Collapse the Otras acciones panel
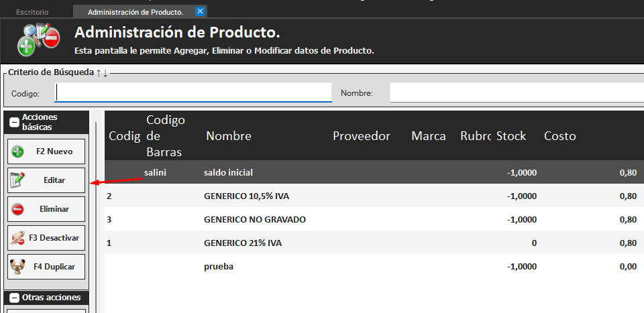This screenshot has height=313, width=644. pyautogui.click(x=13, y=298)
